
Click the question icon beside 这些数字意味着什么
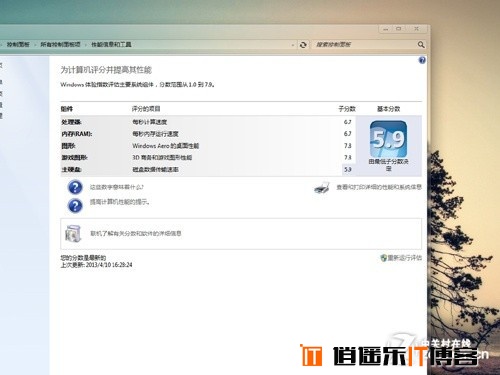(75, 187)
